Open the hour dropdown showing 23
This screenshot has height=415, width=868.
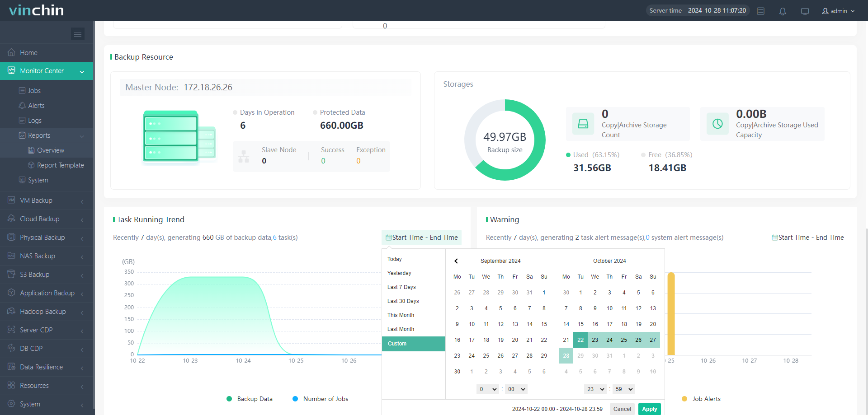pyautogui.click(x=595, y=389)
